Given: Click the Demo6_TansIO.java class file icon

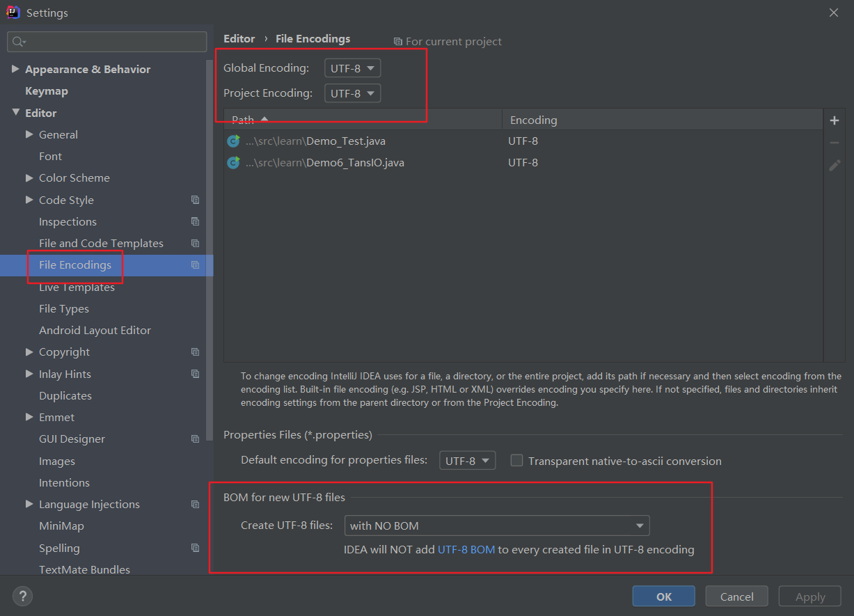Looking at the screenshot, I should pos(233,163).
